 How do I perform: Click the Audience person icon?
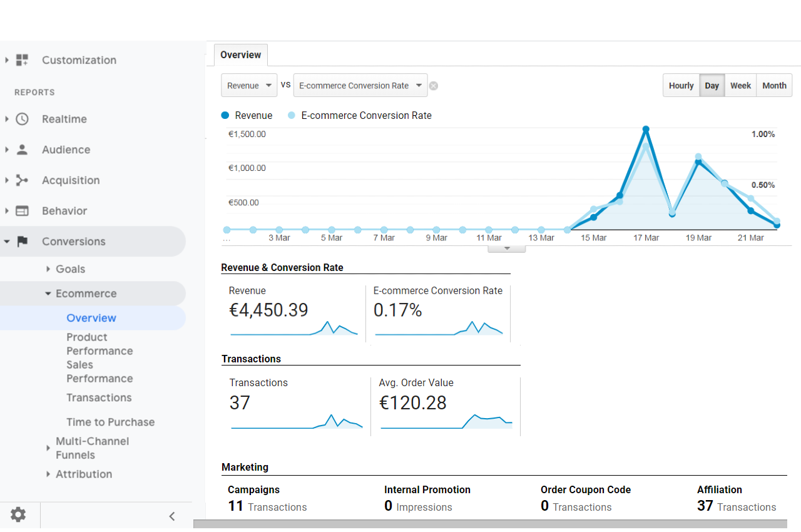22,150
